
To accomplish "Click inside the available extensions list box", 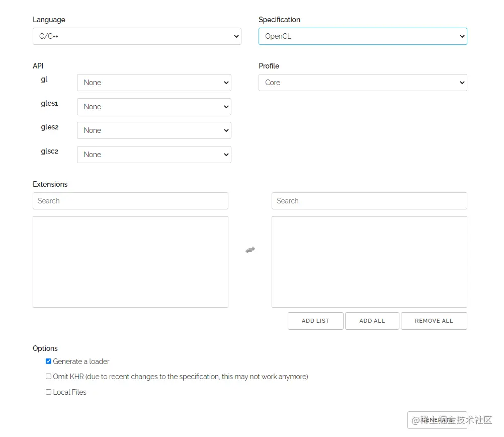I will tap(130, 262).
